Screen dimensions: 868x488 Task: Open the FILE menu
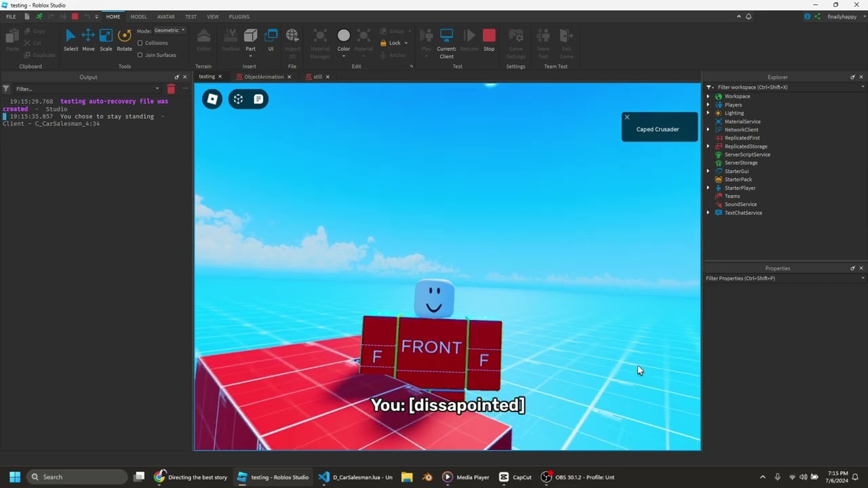11,16
